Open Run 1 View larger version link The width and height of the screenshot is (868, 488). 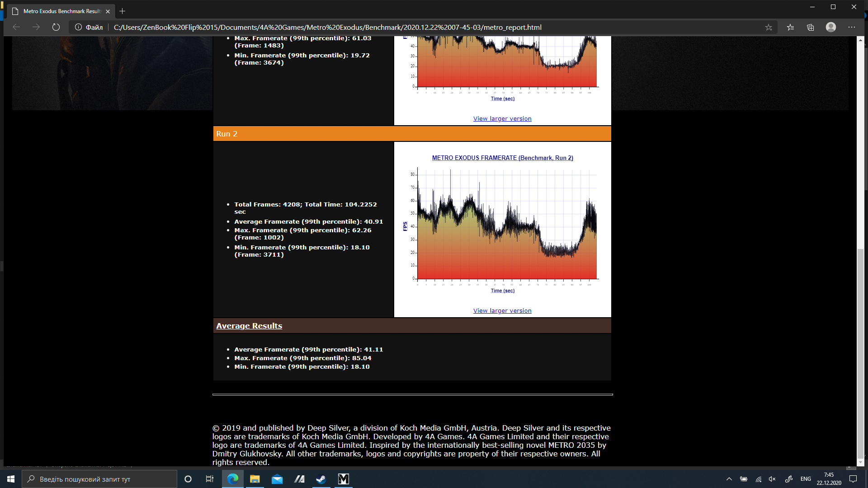coord(502,119)
